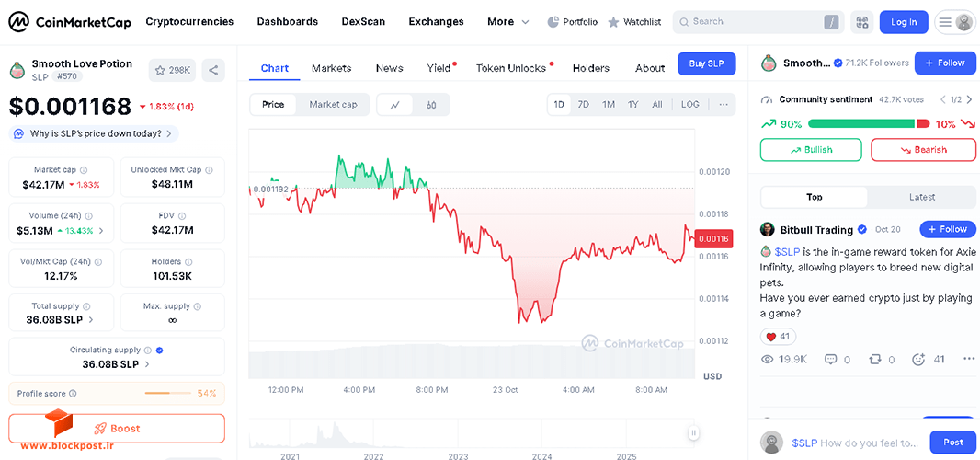Image resolution: width=980 pixels, height=460 pixels.
Task: Open the Token Unlocks tab
Action: (511, 68)
